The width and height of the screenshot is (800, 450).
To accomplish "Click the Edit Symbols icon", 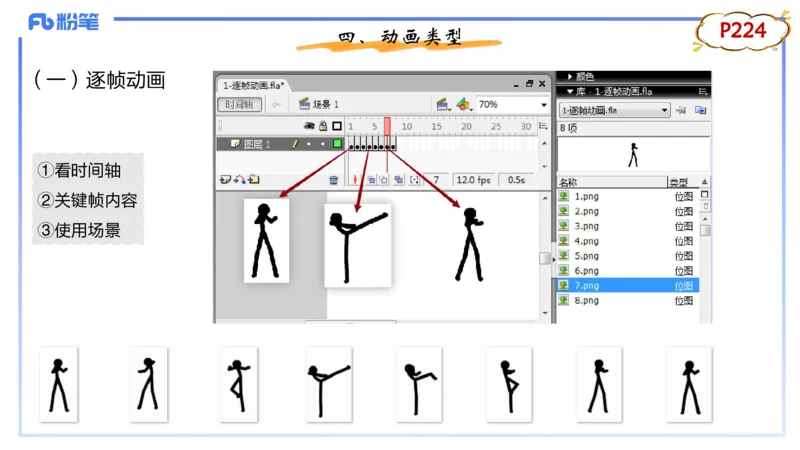I will pyautogui.click(x=463, y=104).
